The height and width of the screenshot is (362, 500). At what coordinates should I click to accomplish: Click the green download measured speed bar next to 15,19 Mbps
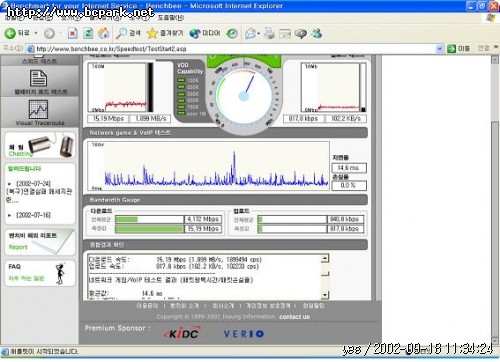149,229
